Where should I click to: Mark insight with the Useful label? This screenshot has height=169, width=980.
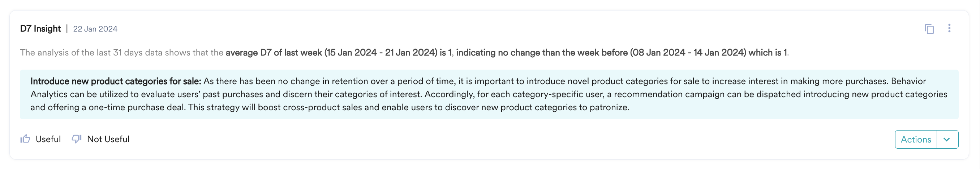click(x=48, y=139)
